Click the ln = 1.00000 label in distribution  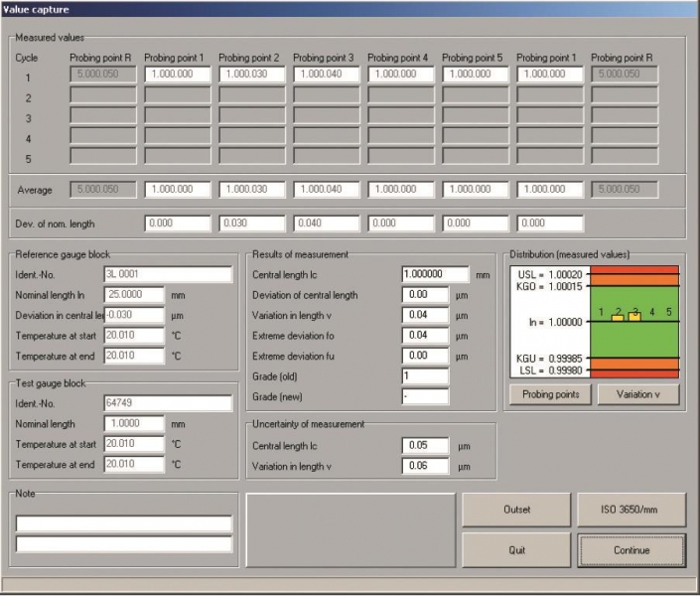[555, 322]
